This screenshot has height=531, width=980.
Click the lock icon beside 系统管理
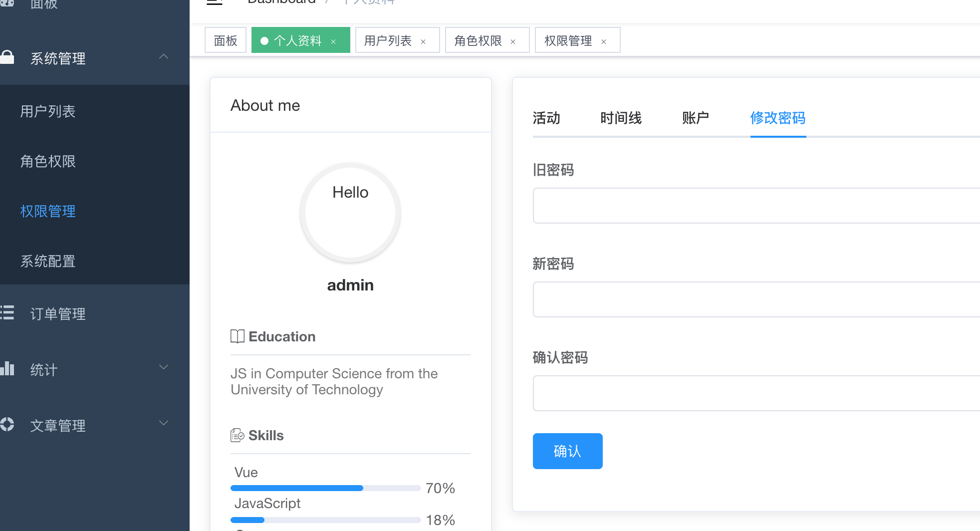(7, 57)
